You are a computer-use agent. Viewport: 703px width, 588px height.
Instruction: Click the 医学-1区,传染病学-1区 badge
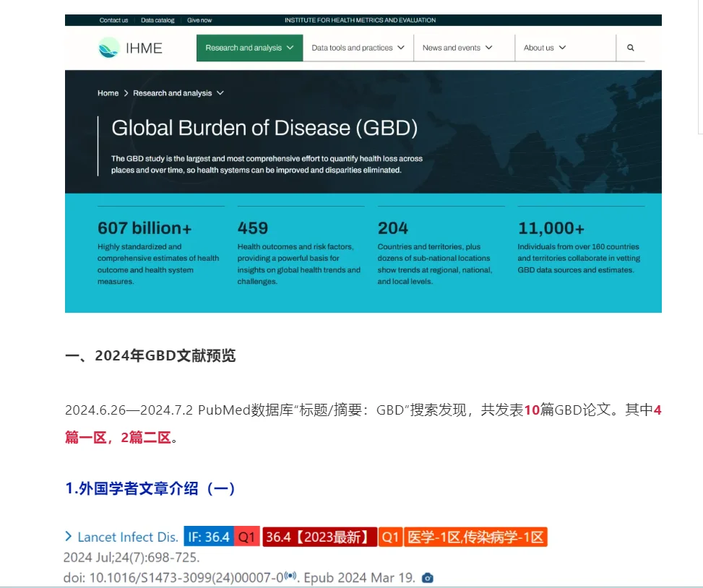pos(475,537)
